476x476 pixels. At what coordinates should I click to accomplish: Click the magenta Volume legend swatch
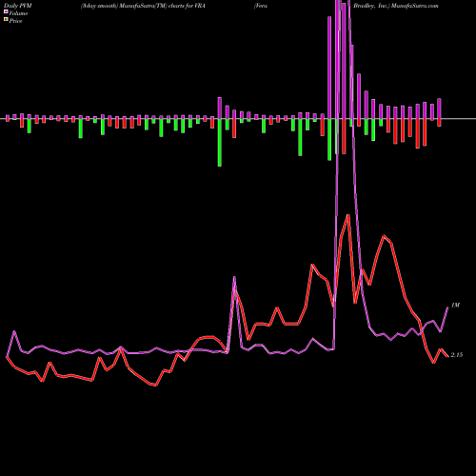click(6, 11)
